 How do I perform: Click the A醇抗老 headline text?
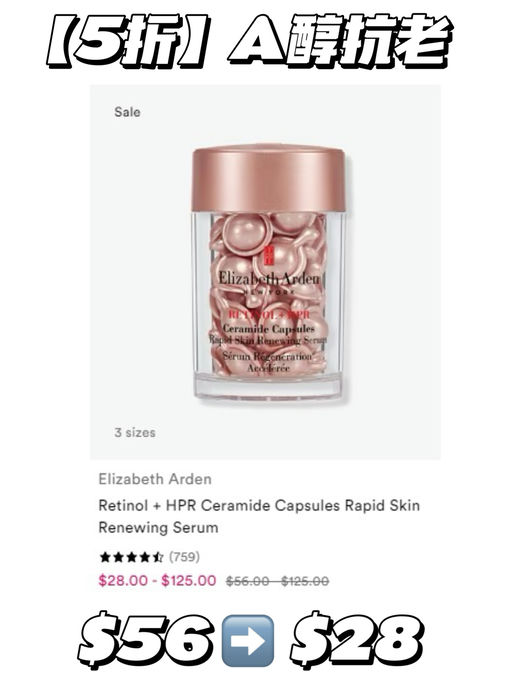tap(341, 41)
